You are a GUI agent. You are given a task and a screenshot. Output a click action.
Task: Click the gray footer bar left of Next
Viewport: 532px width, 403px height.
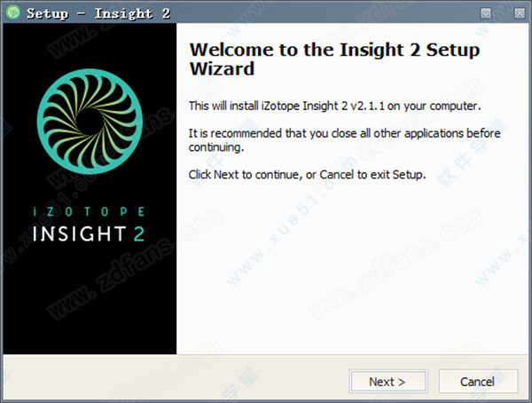pos(173,379)
